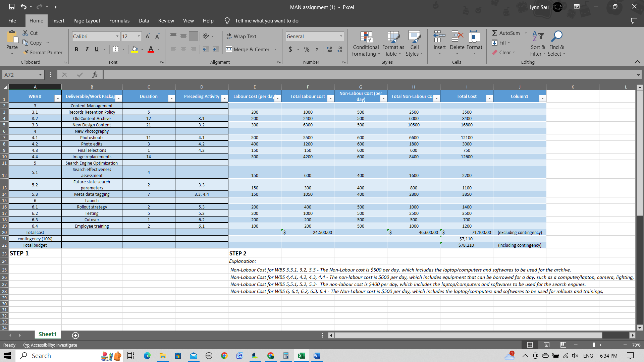Decrease indent in the cell
The height and width of the screenshot is (362, 644).
pos(206,49)
